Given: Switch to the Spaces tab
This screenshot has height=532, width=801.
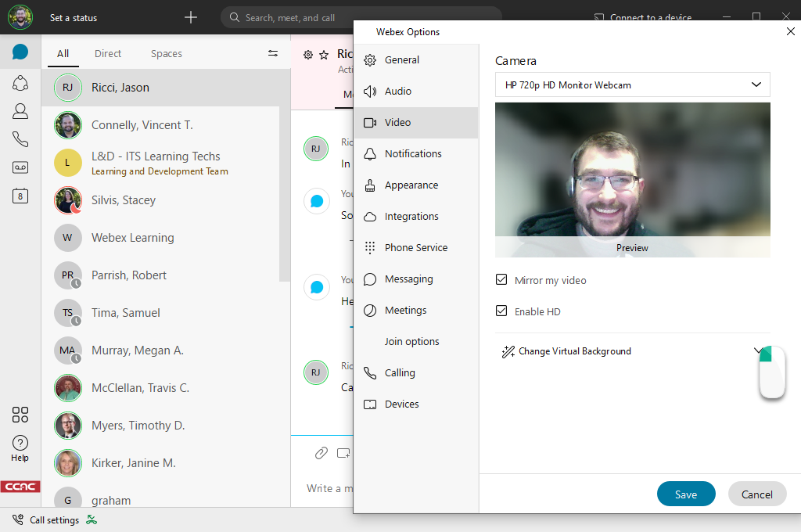Looking at the screenshot, I should [166, 54].
